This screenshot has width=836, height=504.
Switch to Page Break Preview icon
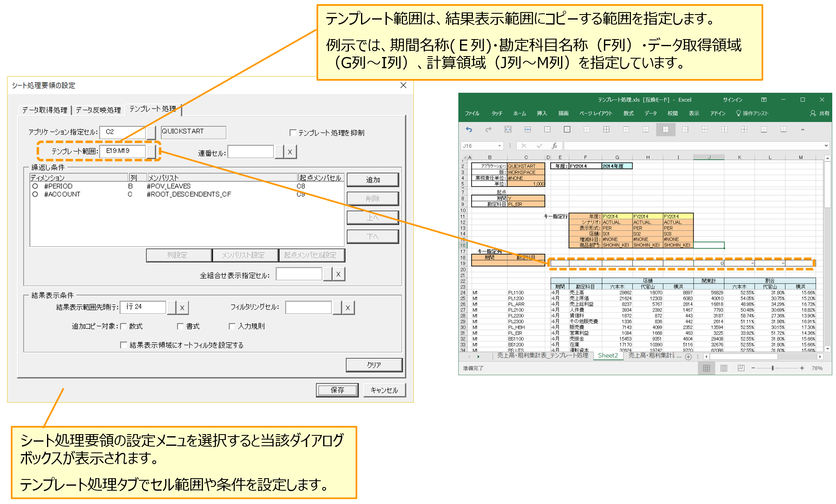point(741,368)
